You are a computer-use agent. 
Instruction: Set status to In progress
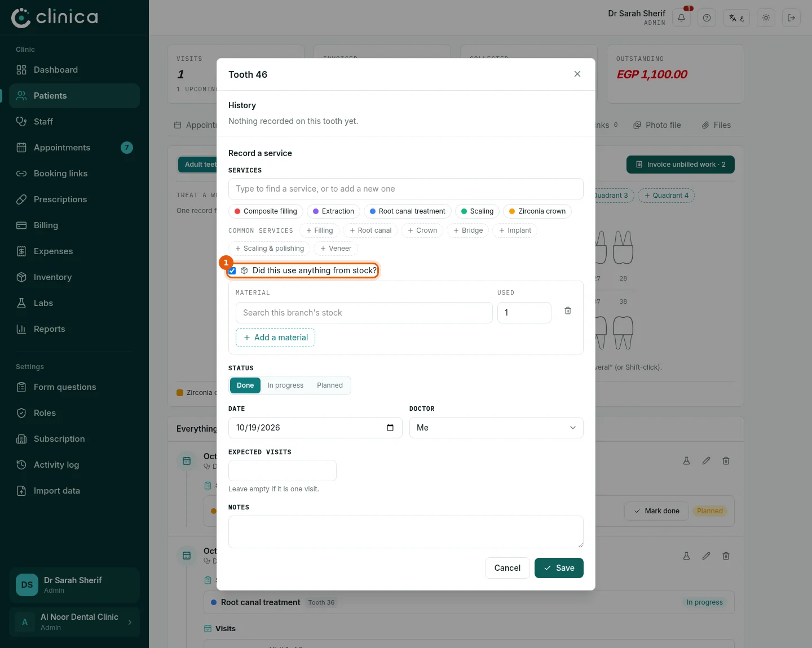point(285,385)
